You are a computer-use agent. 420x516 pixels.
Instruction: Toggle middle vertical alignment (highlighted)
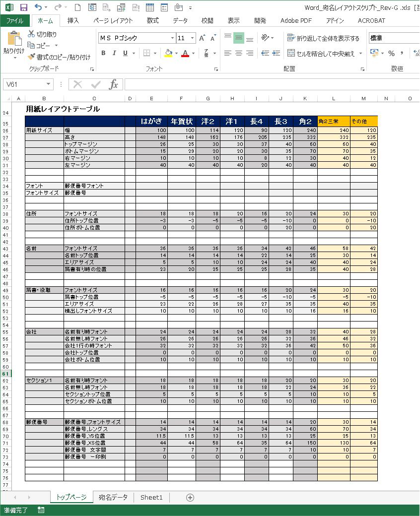239,38
